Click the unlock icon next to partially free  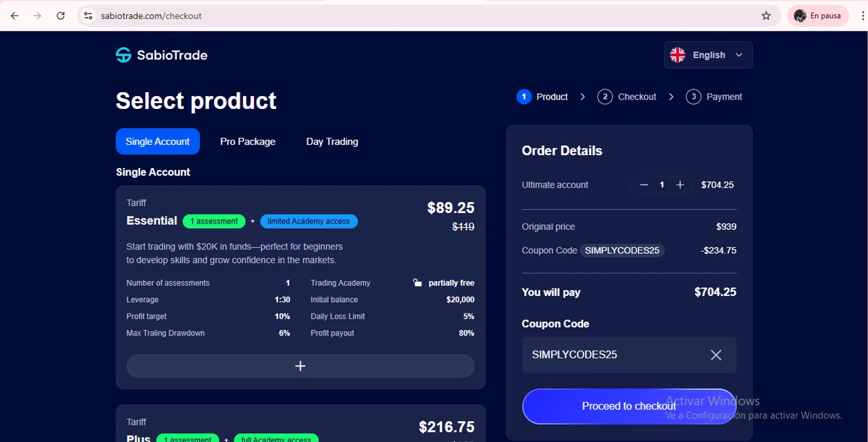(x=417, y=283)
